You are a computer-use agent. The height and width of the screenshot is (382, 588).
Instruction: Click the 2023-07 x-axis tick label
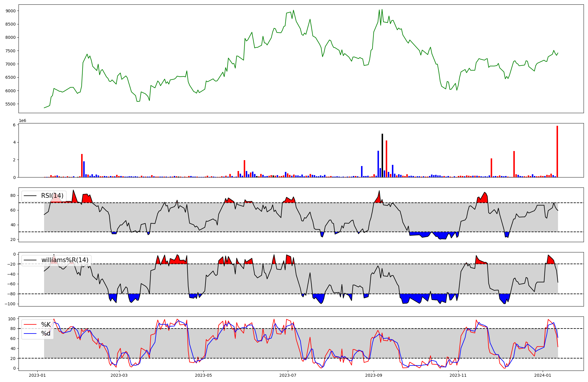point(288,375)
